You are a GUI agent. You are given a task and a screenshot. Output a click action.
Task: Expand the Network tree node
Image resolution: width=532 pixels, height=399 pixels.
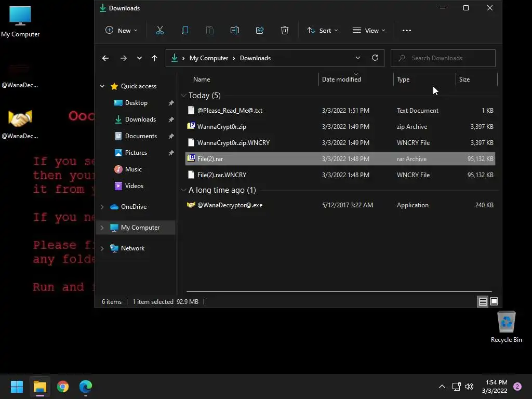(x=102, y=248)
